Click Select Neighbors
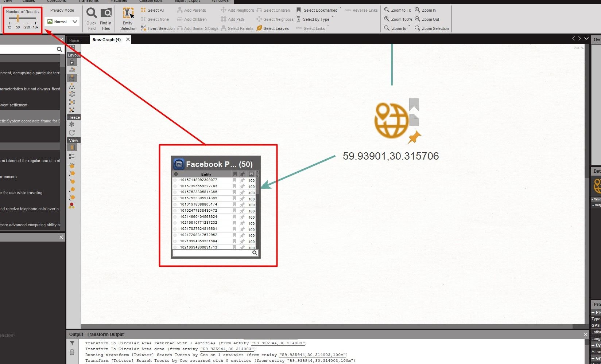Image resolution: width=601 pixels, height=364 pixels. [x=275, y=19]
